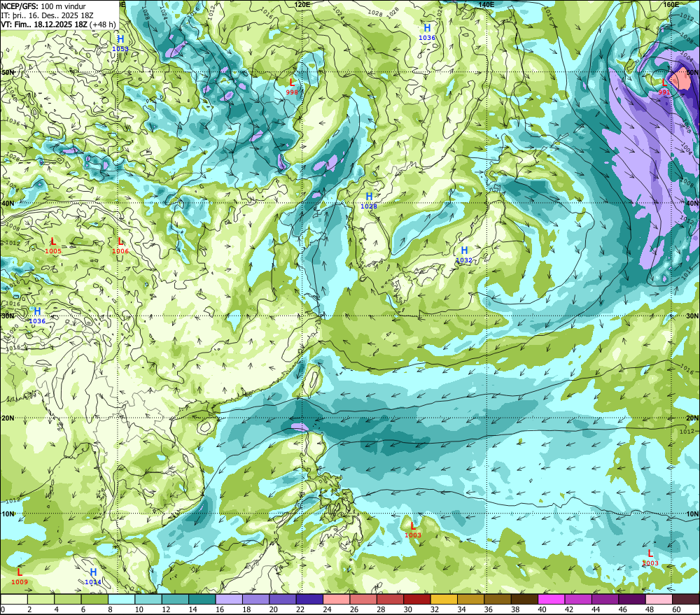
Task: Click the L 998 low-pressure marker
Action: (x=292, y=87)
